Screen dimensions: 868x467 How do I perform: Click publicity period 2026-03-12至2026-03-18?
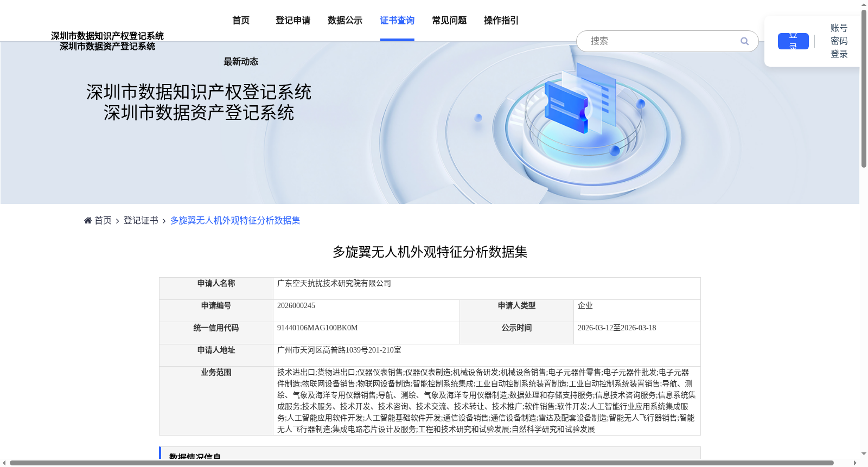click(x=617, y=328)
